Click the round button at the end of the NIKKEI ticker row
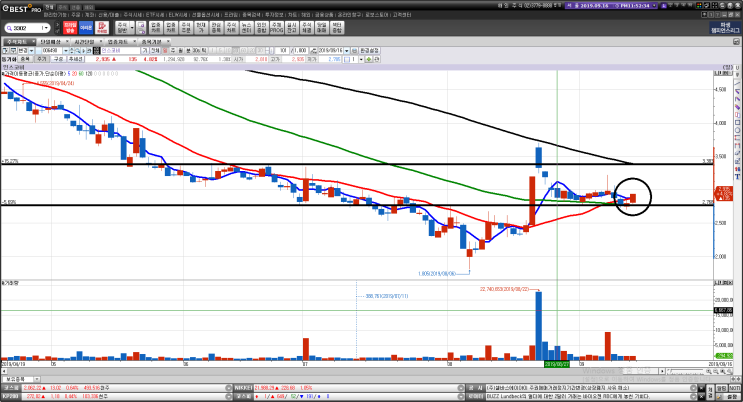This screenshot has width=743, height=402. point(461,388)
